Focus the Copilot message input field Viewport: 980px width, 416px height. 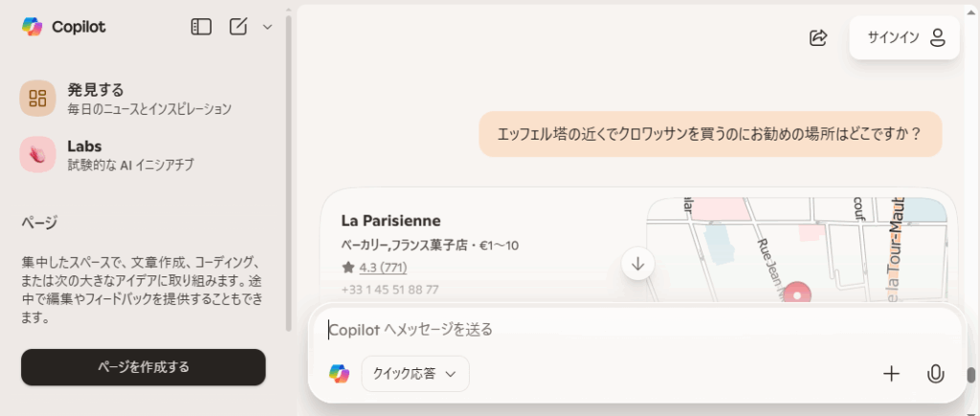point(637,329)
